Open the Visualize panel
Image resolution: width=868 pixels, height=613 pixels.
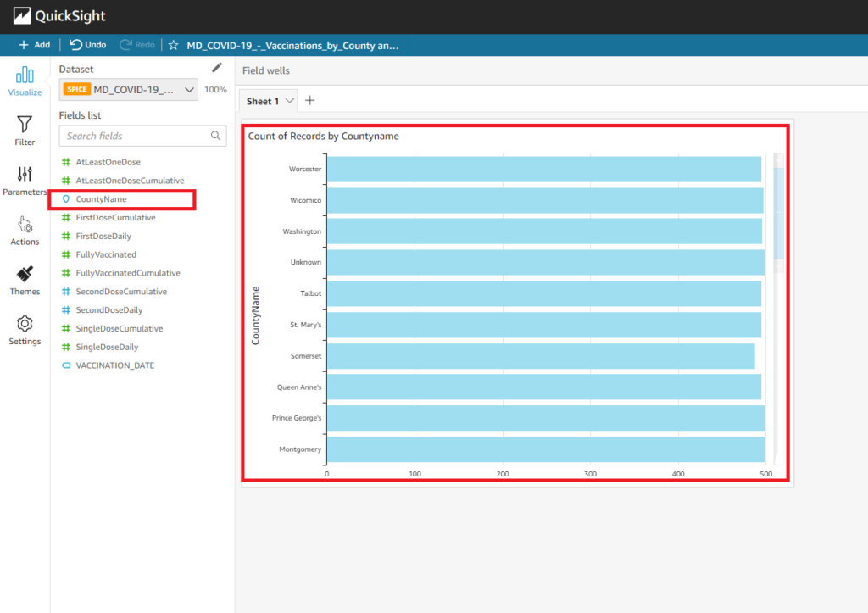(x=25, y=81)
